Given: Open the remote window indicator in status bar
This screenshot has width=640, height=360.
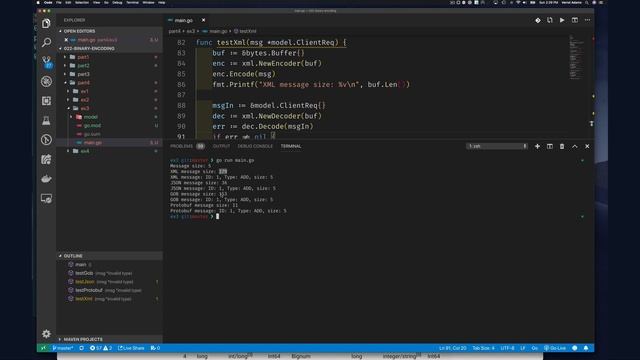Looking at the screenshot, I should point(43,348).
